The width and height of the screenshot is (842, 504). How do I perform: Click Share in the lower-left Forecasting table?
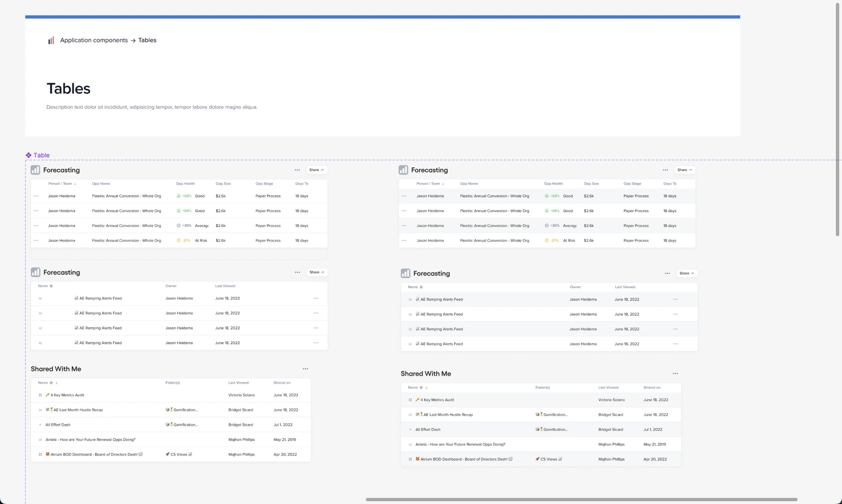tap(317, 272)
